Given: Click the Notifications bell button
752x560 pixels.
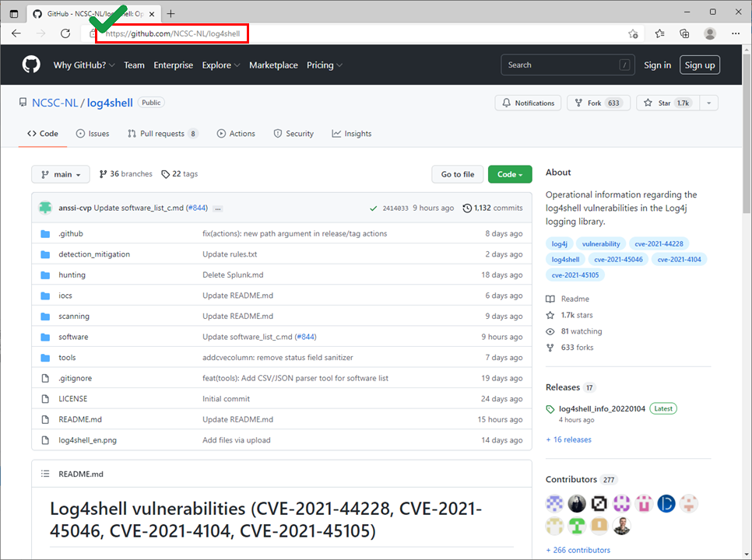Looking at the screenshot, I should point(528,103).
